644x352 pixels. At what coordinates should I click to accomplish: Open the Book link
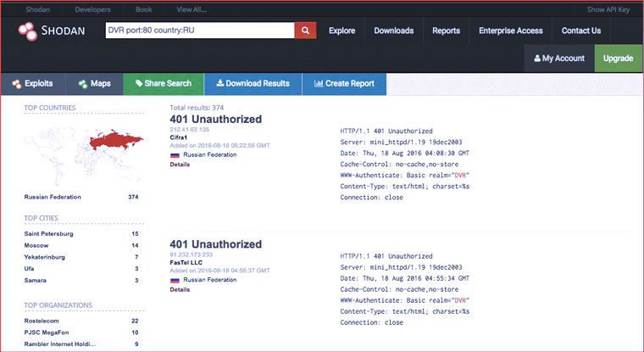pyautogui.click(x=144, y=9)
